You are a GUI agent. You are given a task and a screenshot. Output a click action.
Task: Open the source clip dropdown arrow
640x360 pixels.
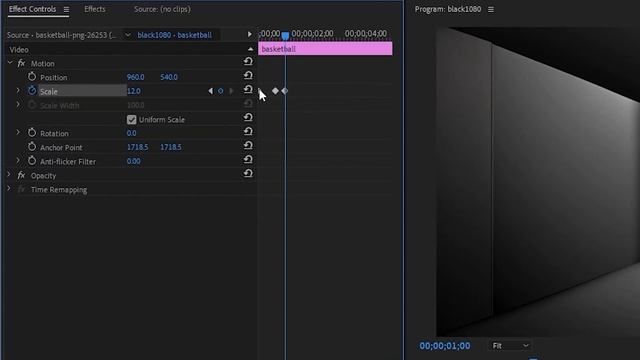(x=127, y=35)
